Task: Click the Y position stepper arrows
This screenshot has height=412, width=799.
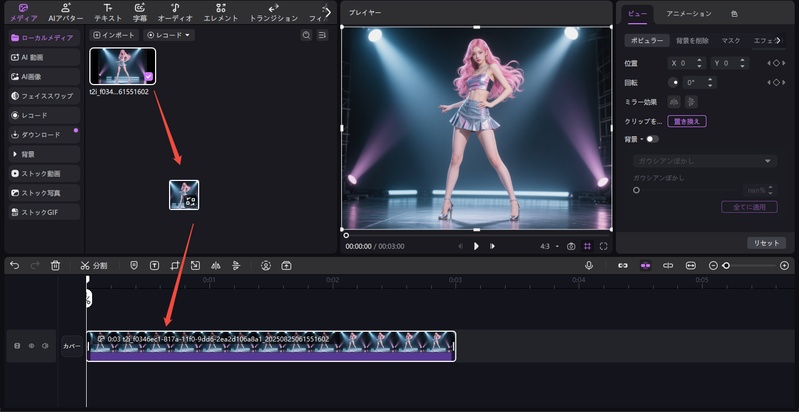Action: 742,63
